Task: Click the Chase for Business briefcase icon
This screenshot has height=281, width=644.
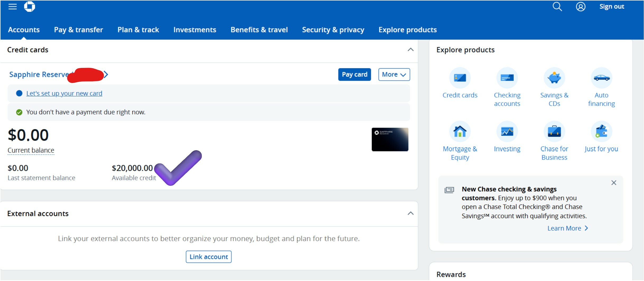Action: (x=554, y=131)
